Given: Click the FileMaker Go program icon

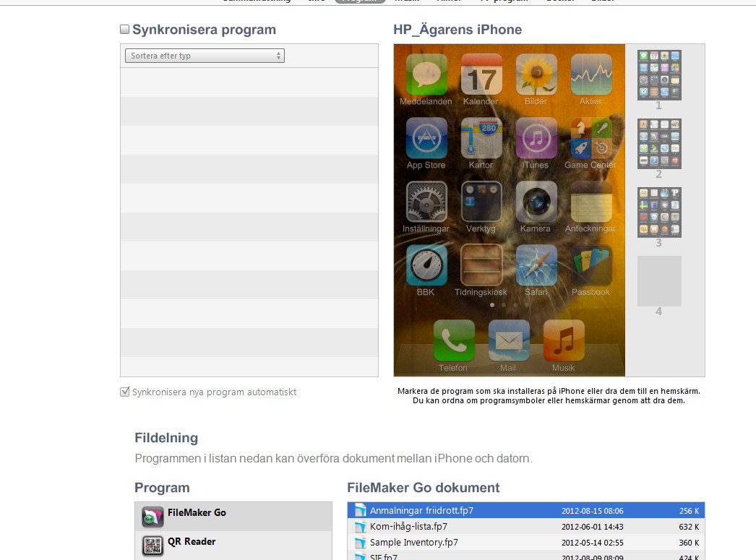Looking at the screenshot, I should (x=153, y=517).
